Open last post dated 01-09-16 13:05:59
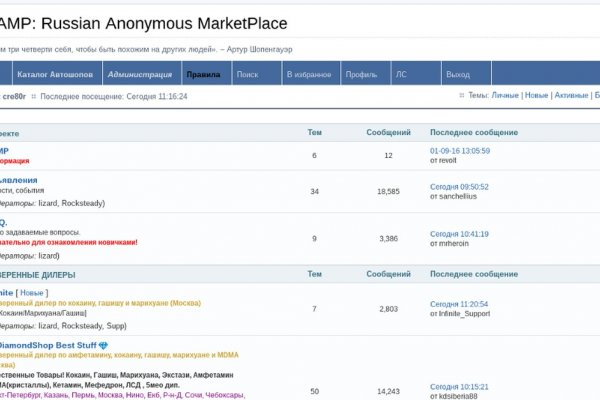Viewport: 600px width, 400px height. point(459,150)
